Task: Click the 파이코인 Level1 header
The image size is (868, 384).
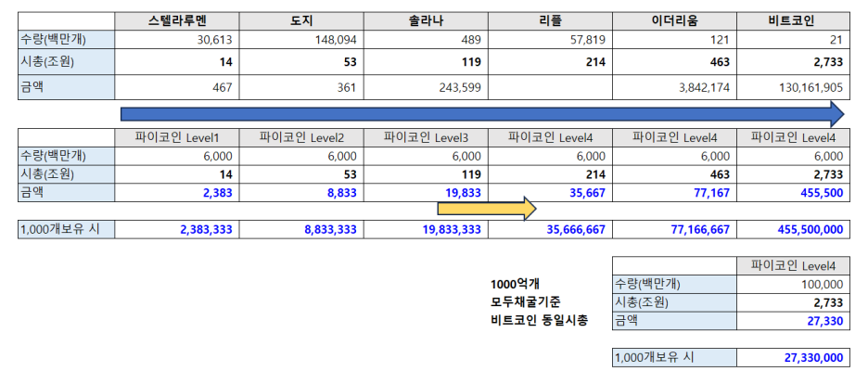Action: [177, 137]
